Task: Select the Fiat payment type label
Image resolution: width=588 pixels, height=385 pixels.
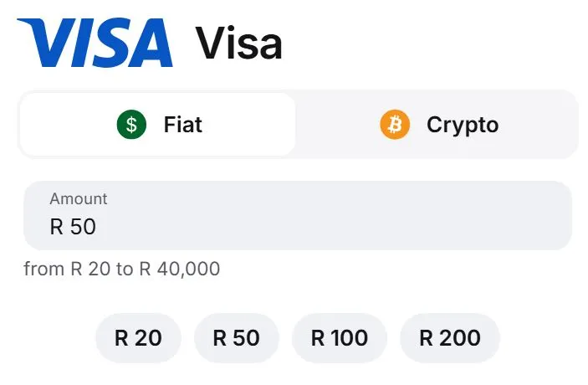Action: point(183,125)
